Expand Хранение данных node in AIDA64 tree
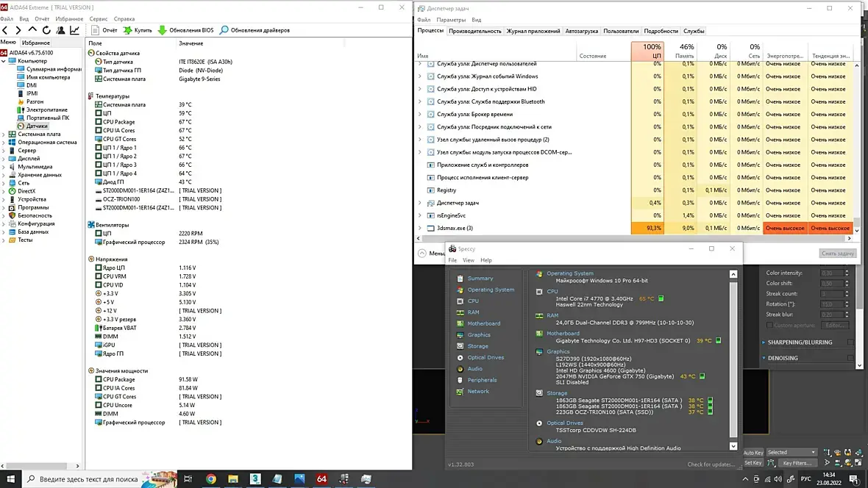 (x=4, y=175)
